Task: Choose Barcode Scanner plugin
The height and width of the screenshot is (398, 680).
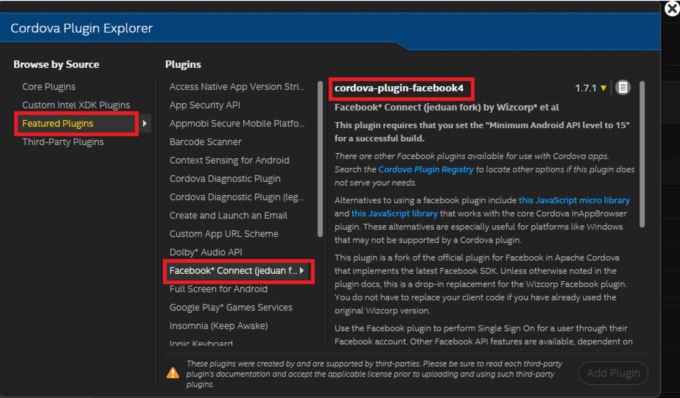Action: point(205,142)
